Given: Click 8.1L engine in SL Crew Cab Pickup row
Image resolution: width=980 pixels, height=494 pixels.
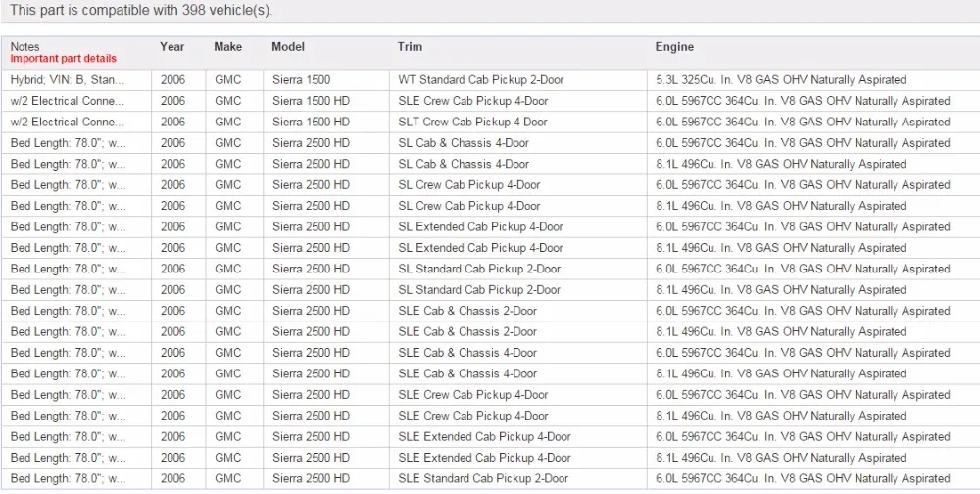Looking at the screenshot, I should [x=781, y=206].
